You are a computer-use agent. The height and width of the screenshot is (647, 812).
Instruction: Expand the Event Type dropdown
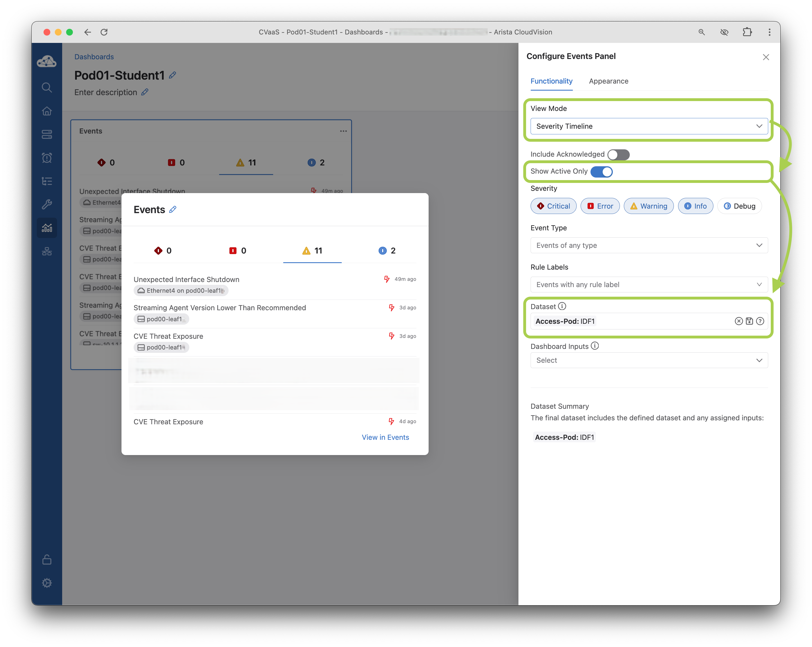[648, 245]
